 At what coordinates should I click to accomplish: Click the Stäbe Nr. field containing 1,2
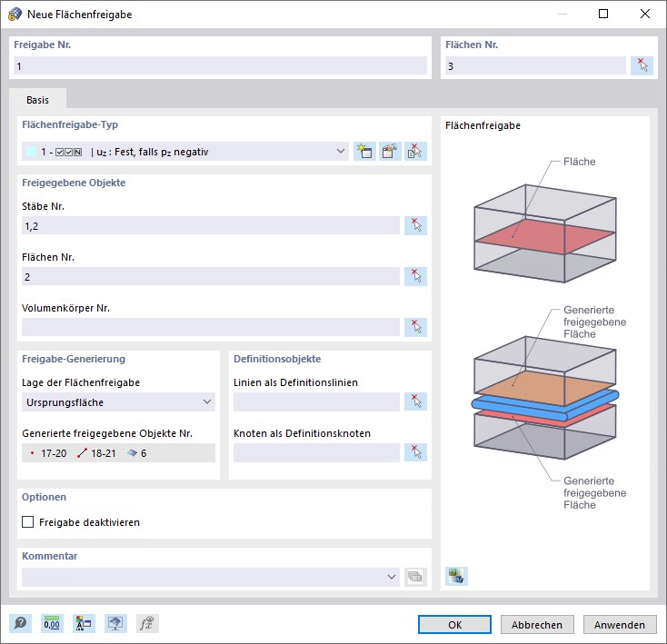[211, 226]
